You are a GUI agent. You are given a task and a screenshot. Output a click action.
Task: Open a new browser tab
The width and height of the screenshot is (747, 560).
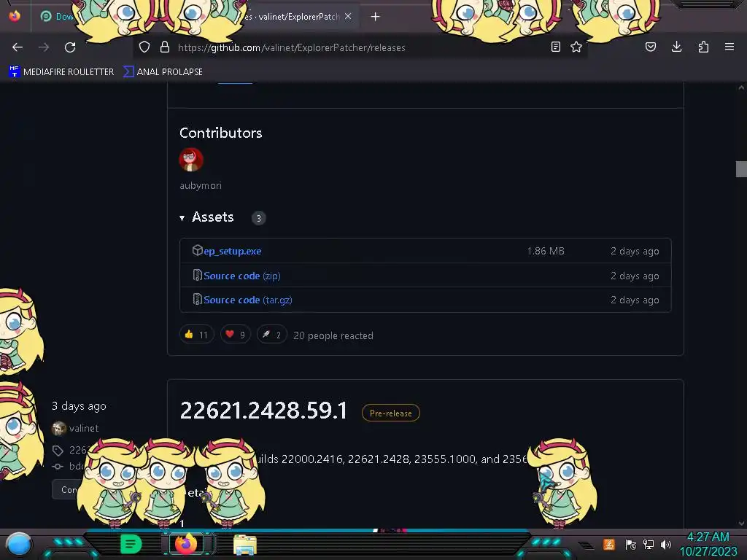pyautogui.click(x=376, y=17)
